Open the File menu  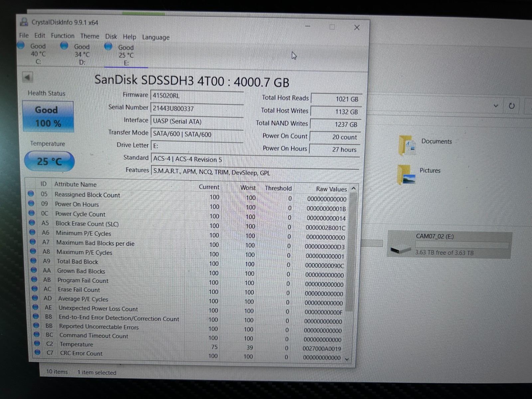click(x=24, y=35)
